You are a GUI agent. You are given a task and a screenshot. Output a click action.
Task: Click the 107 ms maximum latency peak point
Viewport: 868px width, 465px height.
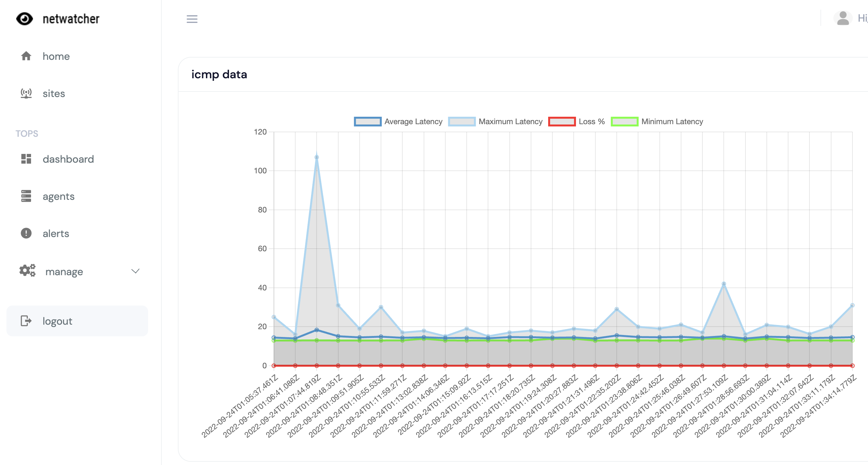(316, 157)
